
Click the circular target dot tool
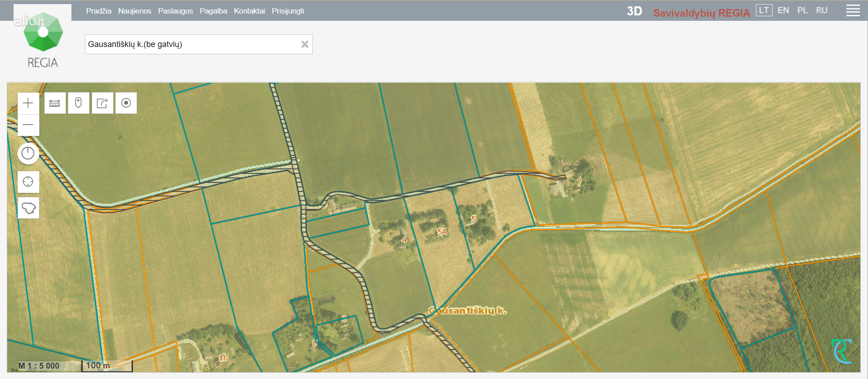pos(126,103)
